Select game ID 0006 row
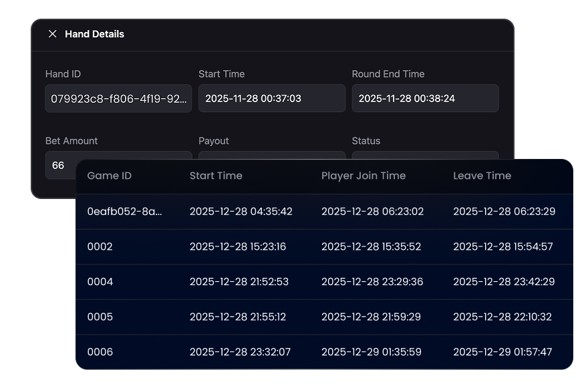Screen dimensions: 588x386 (100, 352)
